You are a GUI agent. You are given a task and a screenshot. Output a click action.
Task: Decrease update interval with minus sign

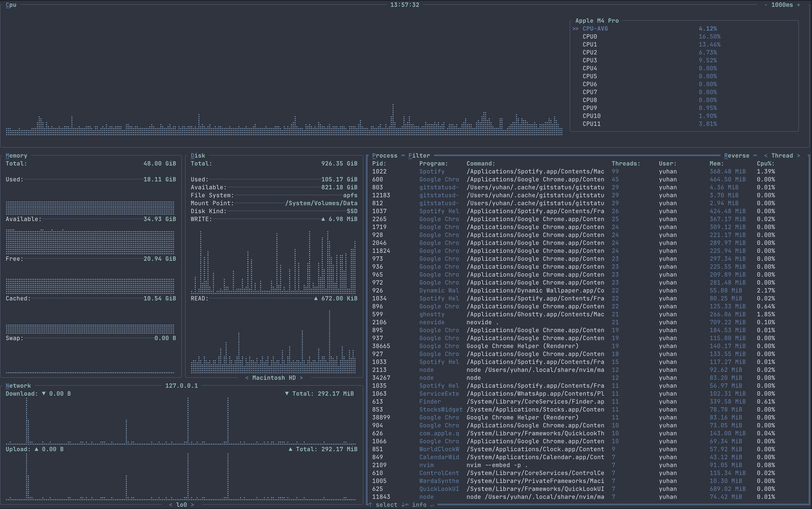pyautogui.click(x=766, y=5)
